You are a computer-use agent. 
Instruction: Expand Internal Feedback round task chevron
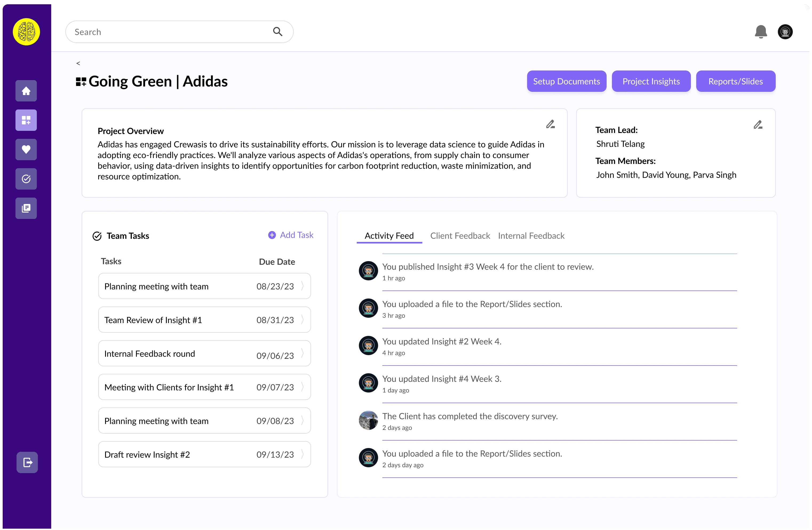tap(302, 354)
